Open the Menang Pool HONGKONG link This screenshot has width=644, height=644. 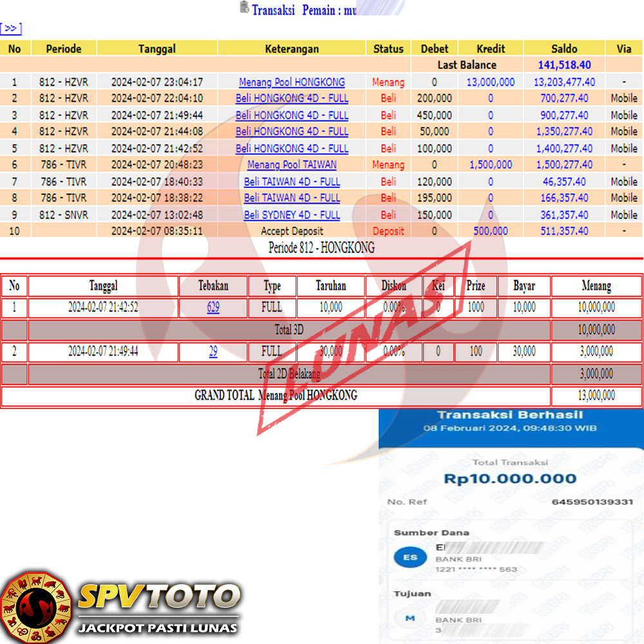[292, 82]
